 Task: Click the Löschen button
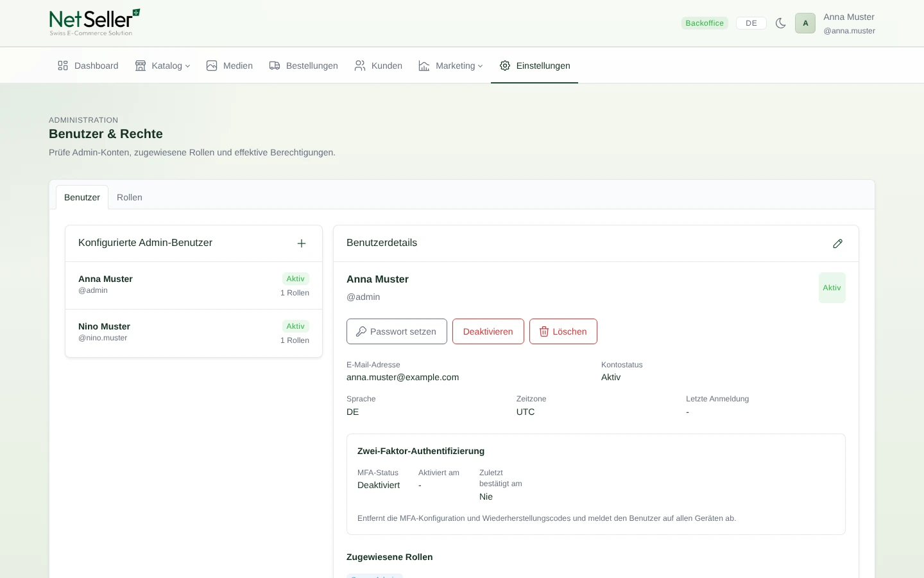(x=563, y=331)
